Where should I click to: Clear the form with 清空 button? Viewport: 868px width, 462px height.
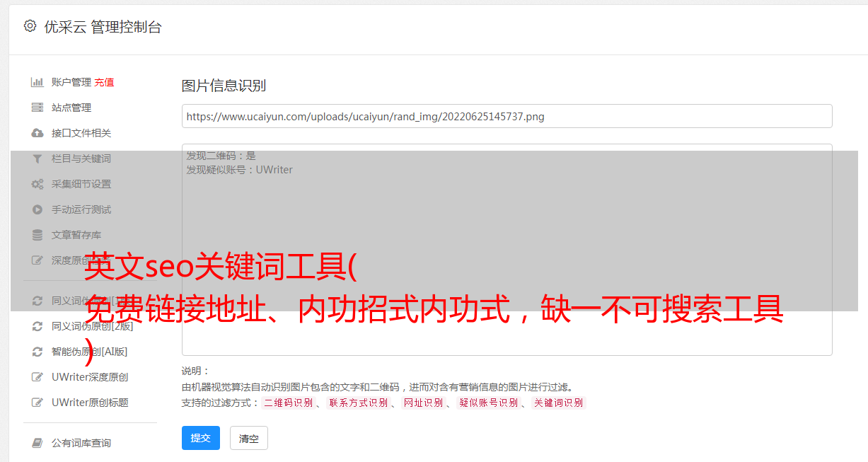click(x=249, y=438)
